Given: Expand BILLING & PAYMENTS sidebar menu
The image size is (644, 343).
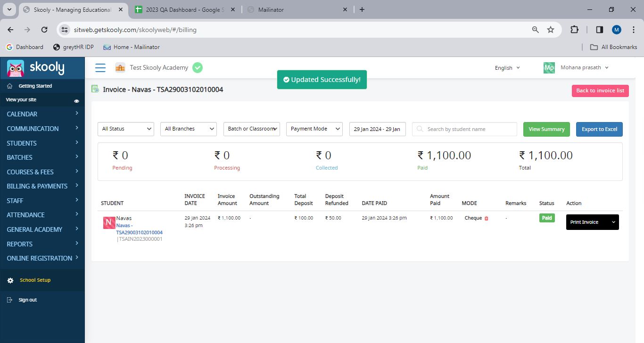Looking at the screenshot, I should (42, 186).
